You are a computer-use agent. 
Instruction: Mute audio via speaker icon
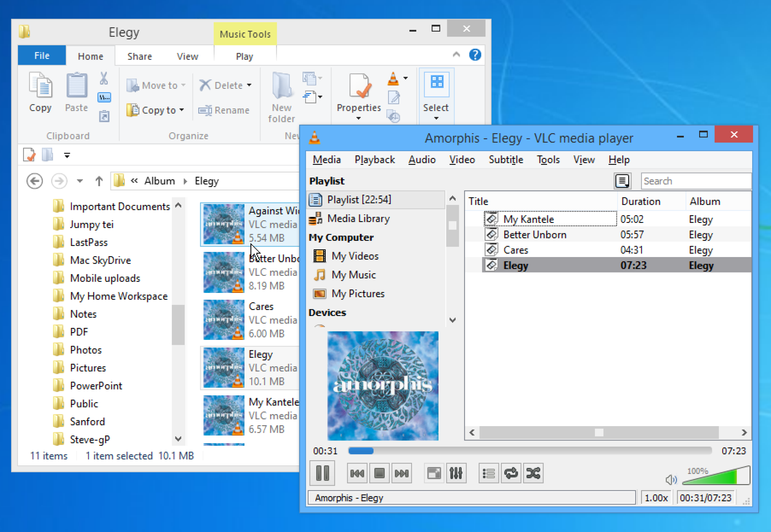671,480
